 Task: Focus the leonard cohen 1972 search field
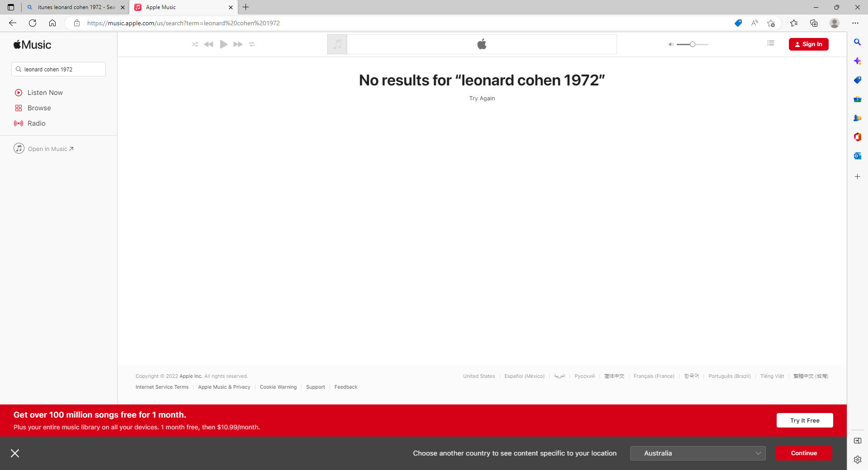tap(58, 69)
